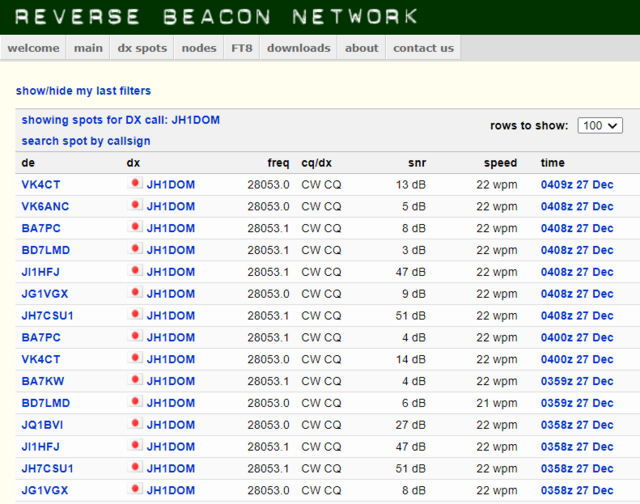Switch to the nodes tab
The image size is (640, 504).
click(x=199, y=48)
